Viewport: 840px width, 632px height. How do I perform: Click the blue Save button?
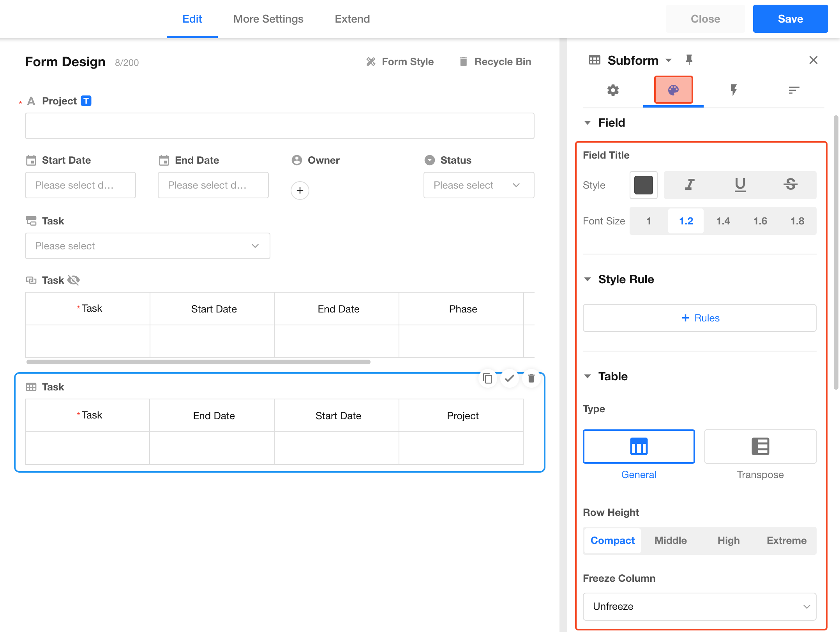click(x=790, y=19)
